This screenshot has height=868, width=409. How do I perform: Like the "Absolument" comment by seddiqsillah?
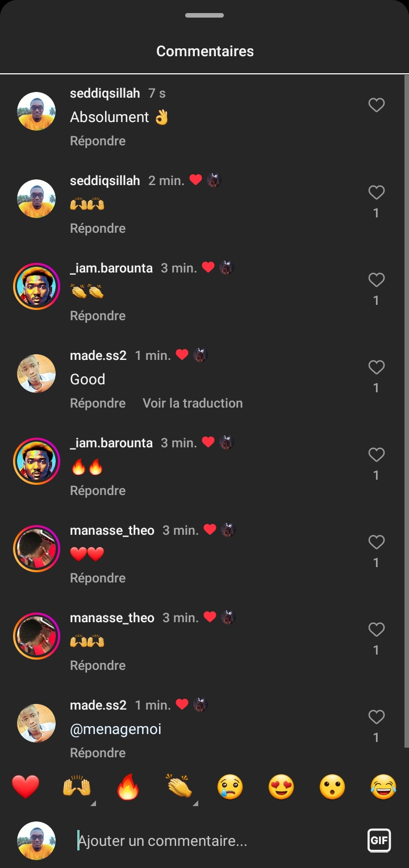click(x=377, y=105)
